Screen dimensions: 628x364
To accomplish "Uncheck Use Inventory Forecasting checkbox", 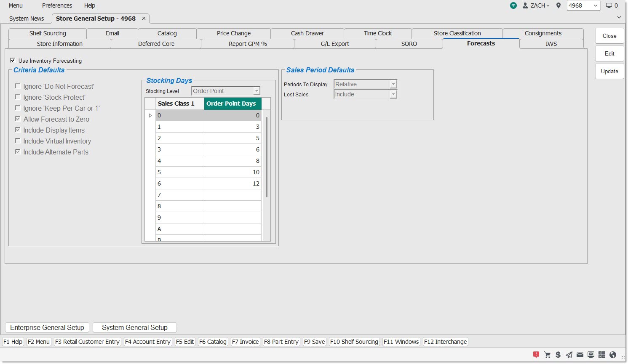I will pos(13,61).
